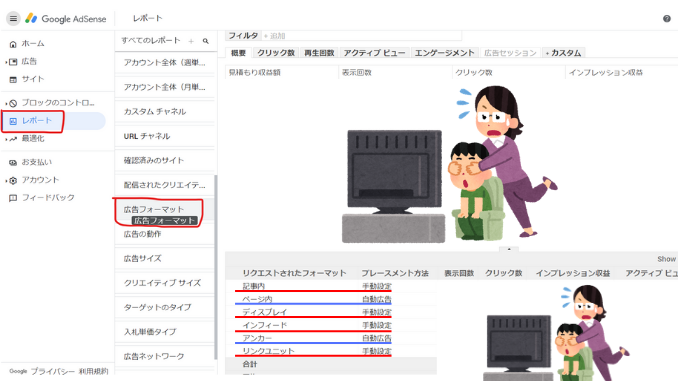678x381 pixels.
Task: Expand the アカウント section arrow
Action: (x=6, y=181)
